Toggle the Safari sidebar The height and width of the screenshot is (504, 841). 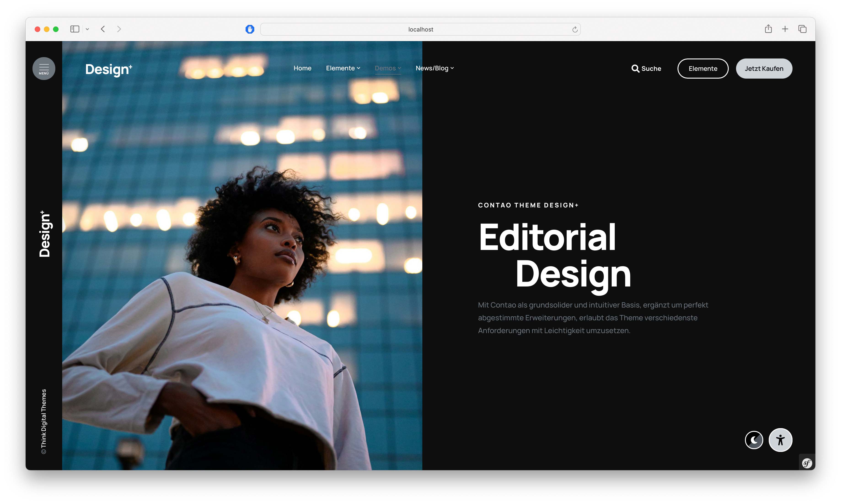(x=75, y=29)
